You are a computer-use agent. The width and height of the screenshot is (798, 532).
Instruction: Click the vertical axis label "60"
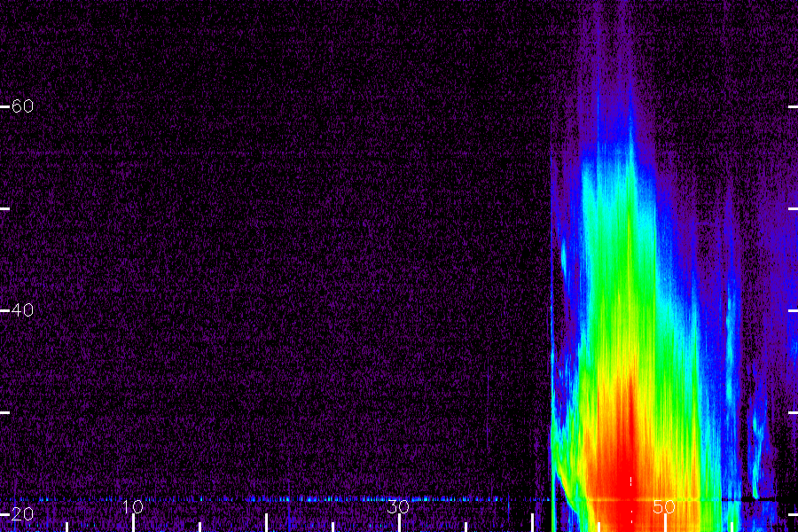[22, 106]
